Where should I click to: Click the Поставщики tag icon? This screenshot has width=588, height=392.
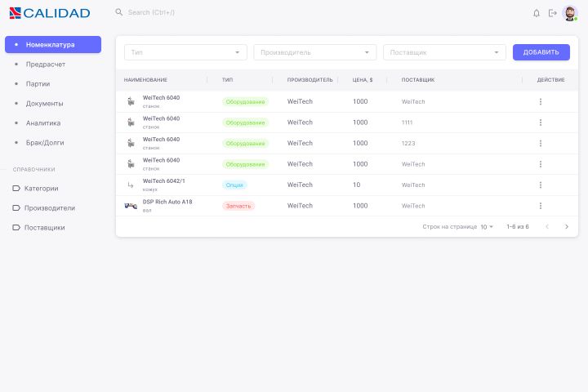(16, 227)
